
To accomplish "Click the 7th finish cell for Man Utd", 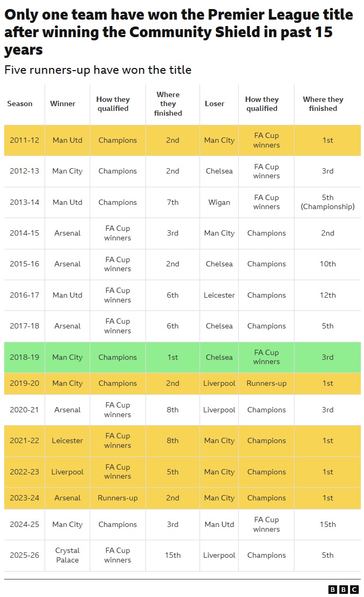I will point(172,202).
